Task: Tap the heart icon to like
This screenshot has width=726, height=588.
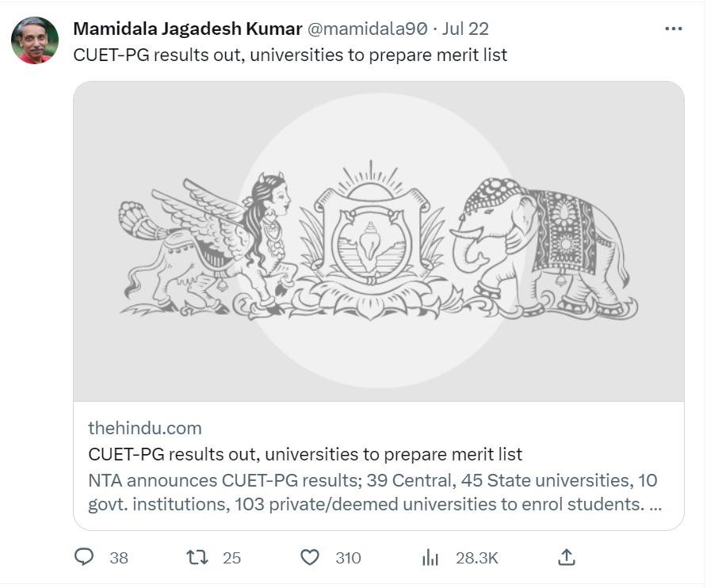Action: pyautogui.click(x=313, y=558)
